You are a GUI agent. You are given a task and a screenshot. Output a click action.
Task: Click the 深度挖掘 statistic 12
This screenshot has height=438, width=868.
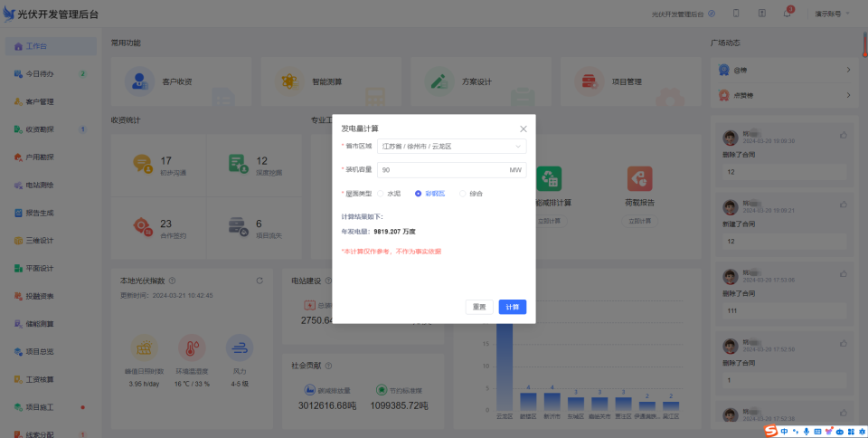coord(262,160)
